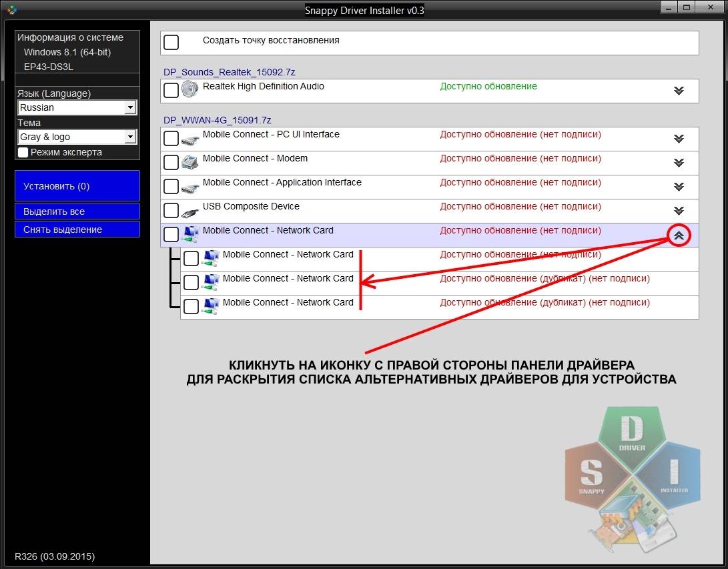This screenshot has width=728, height=569.
Task: Click 'Выделить все' select all button
Action: (77, 211)
